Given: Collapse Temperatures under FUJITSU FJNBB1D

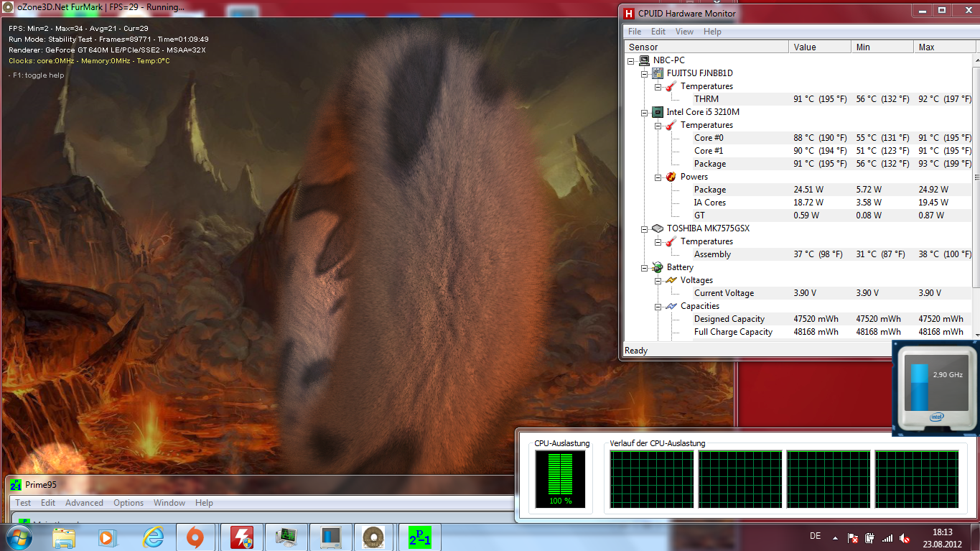Looking at the screenshot, I should (658, 86).
